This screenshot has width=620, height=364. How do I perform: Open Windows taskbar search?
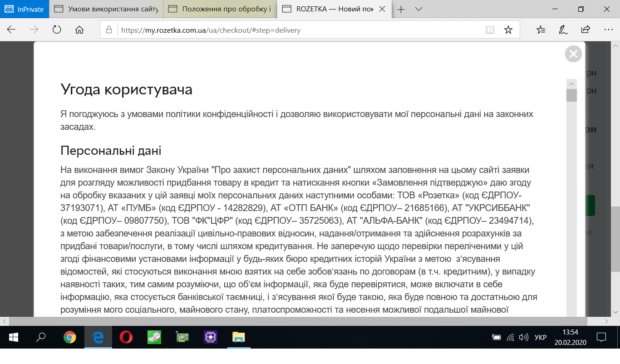pyautogui.click(x=41, y=337)
